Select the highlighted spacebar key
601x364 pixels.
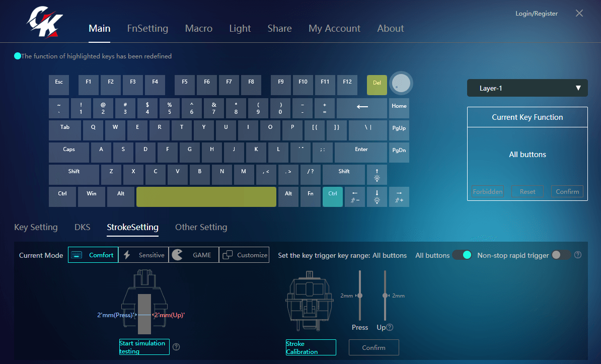206,196
